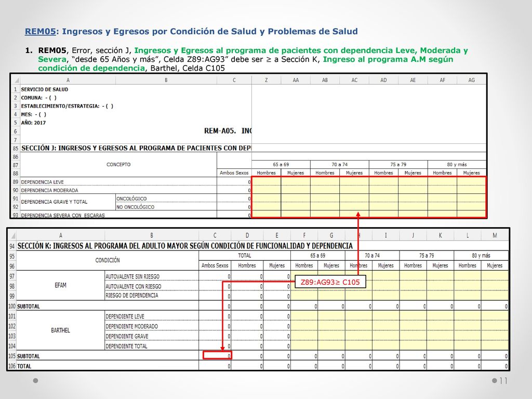Screen dimensions: 532x399
Task: Select the "ESTABLECIMIENTO/ESTRATEGIA: - ( )" cell
Action: click(67, 106)
